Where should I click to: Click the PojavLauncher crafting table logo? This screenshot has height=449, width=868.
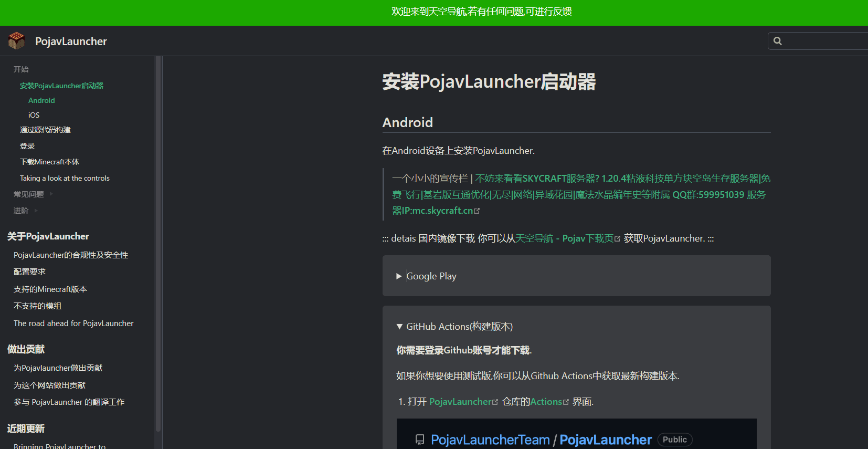click(17, 41)
